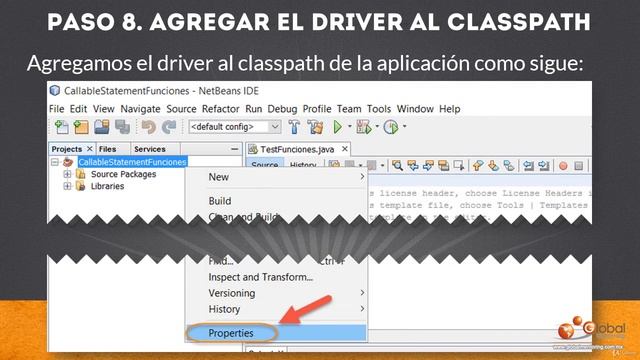The height and width of the screenshot is (360, 640).
Task: Click the Shift Line Left icon
Action: pyautogui.click(x=528, y=165)
